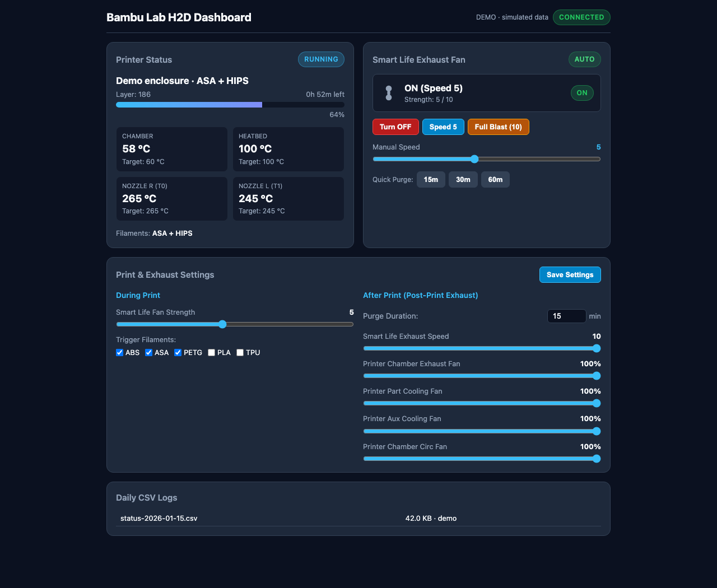Click 'After Print (Post-Print Exhaust)' heading

point(421,295)
